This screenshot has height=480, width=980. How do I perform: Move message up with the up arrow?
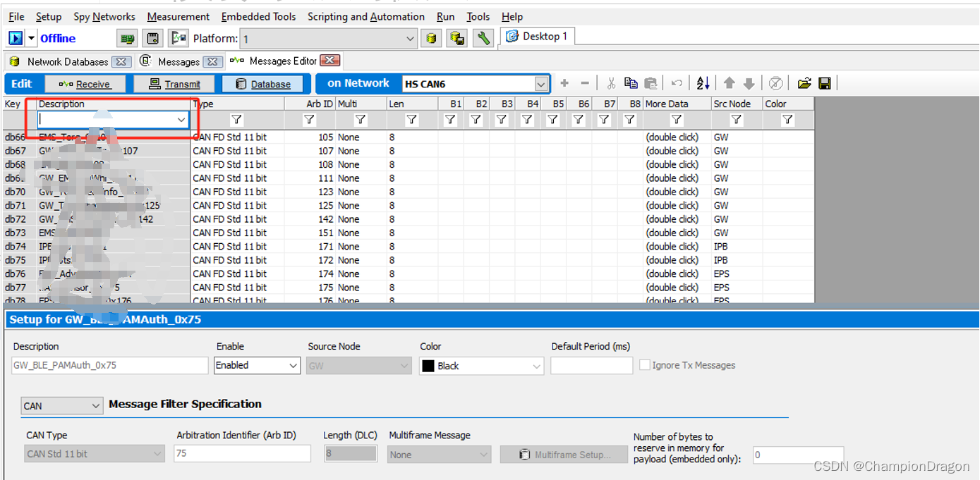[730, 83]
